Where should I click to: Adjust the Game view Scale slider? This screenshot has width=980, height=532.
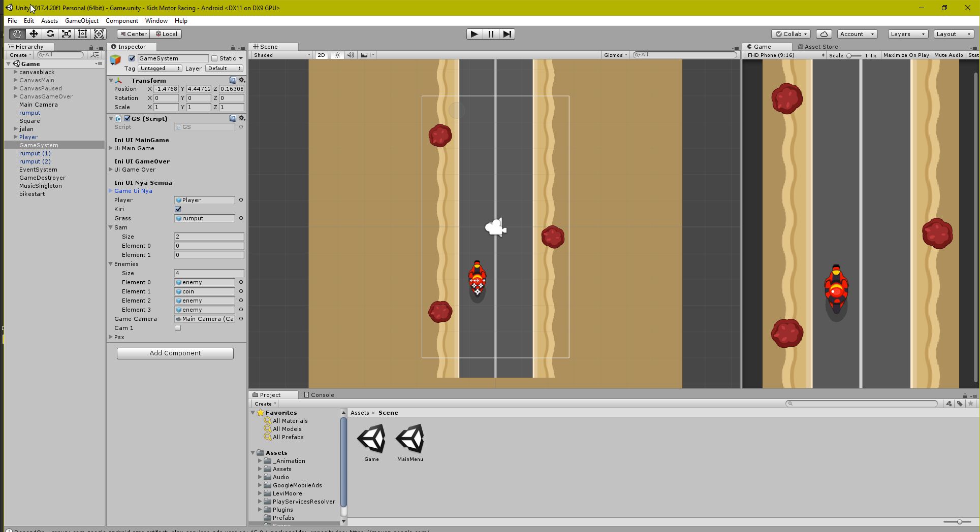(x=853, y=55)
